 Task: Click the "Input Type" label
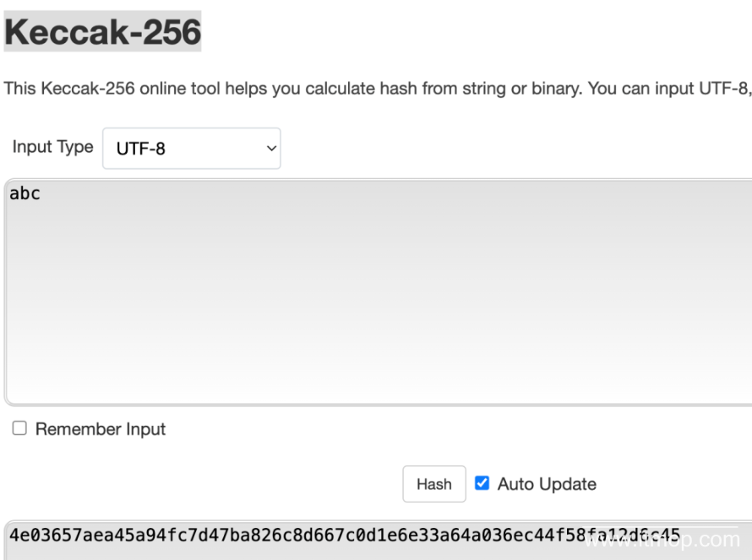pos(52,147)
